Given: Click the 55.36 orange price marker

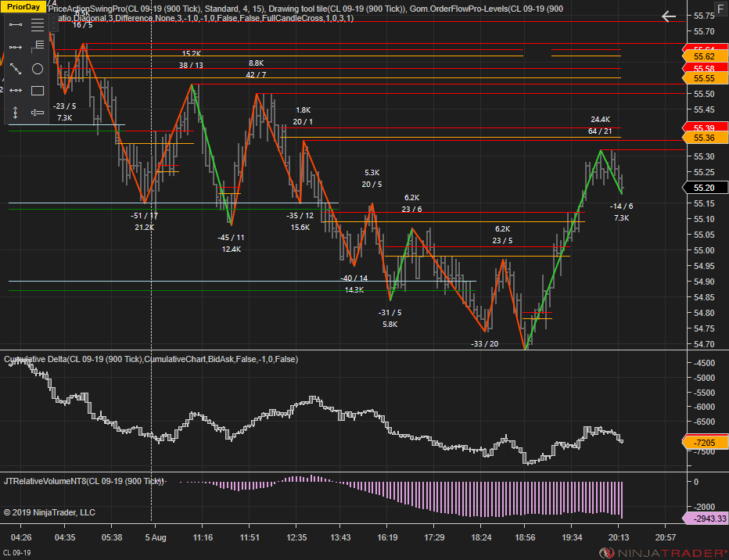Looking at the screenshot, I should coord(705,138).
